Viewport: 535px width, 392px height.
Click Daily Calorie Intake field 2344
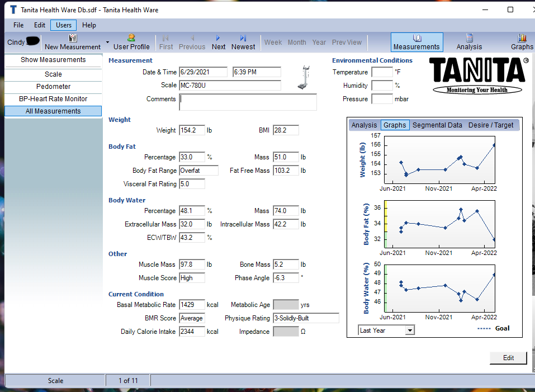point(192,331)
